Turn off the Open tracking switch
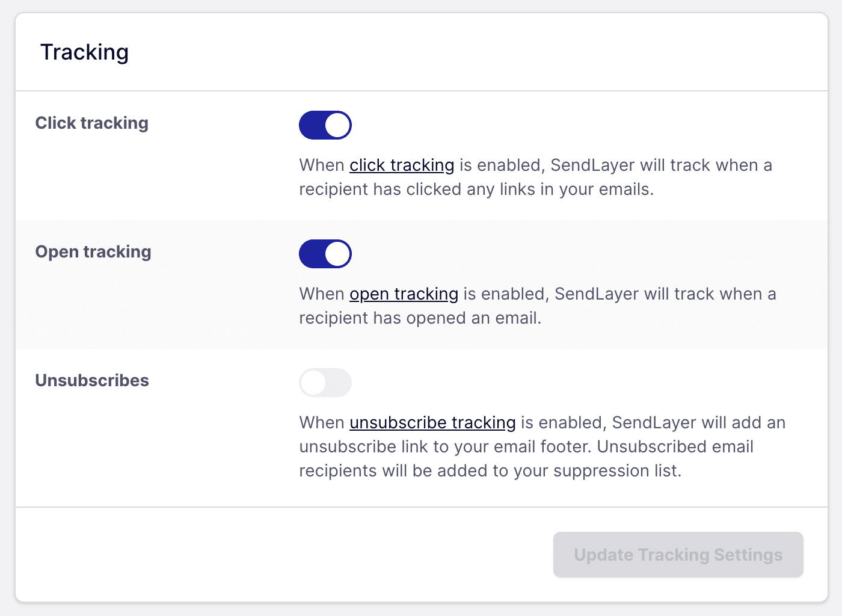The height and width of the screenshot is (616, 842). point(325,253)
